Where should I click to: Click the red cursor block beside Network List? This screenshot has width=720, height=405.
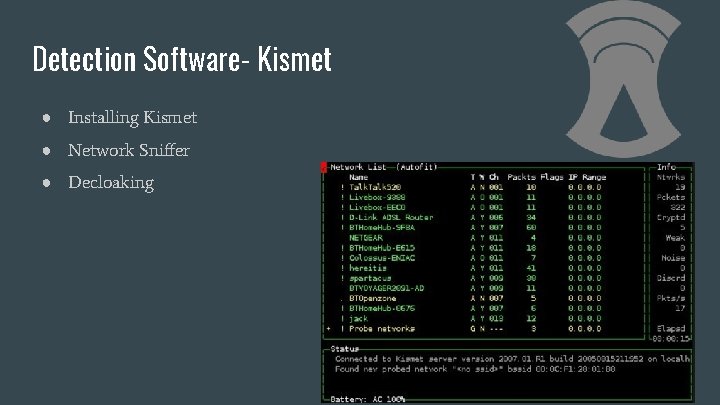click(324, 167)
